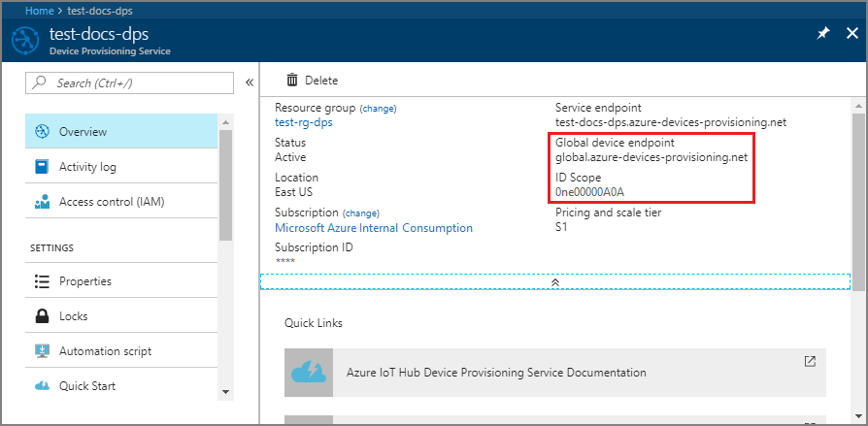This screenshot has width=868, height=426.
Task: Click the trash can Delete icon
Action: point(291,81)
